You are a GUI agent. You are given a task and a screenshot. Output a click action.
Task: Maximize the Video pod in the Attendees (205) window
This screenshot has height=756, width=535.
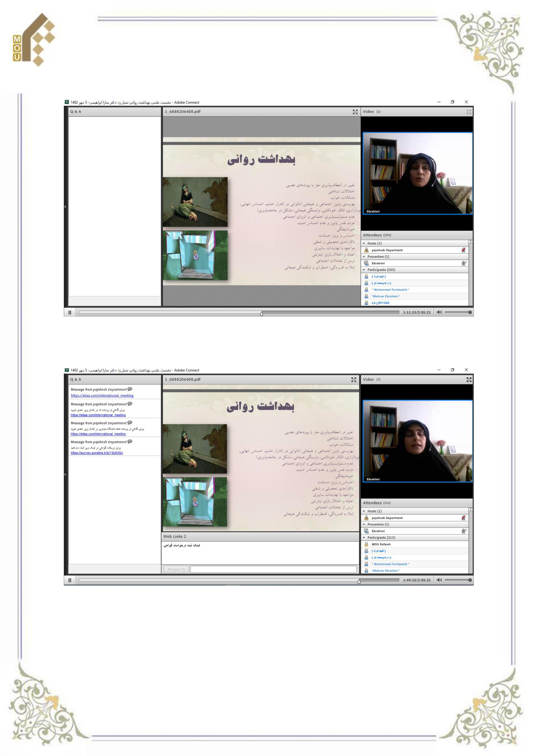469,112
